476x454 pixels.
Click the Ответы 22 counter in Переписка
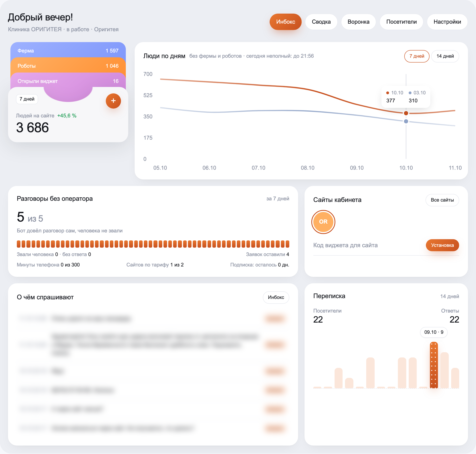450,316
